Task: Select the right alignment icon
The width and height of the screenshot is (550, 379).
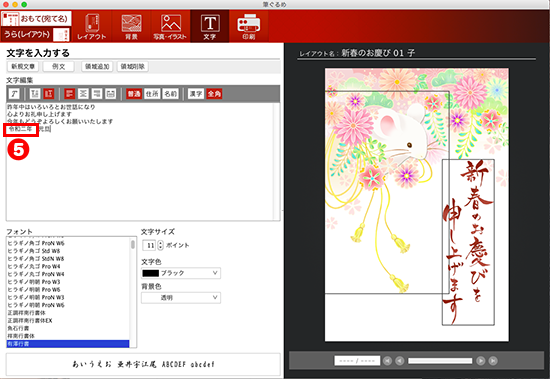Action: click(x=97, y=94)
